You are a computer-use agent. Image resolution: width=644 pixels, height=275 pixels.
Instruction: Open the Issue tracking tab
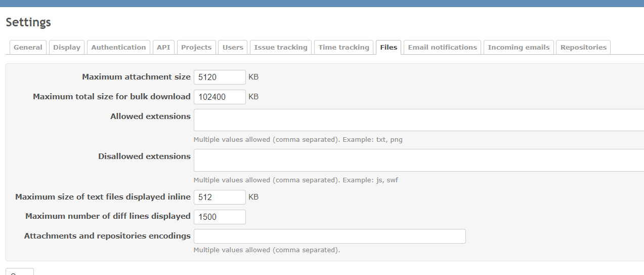point(281,47)
